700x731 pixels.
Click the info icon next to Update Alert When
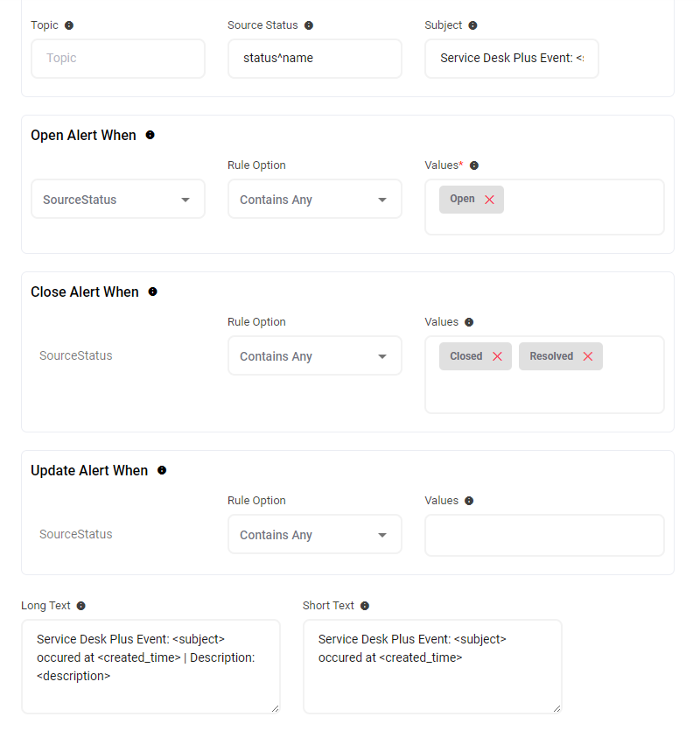(162, 470)
